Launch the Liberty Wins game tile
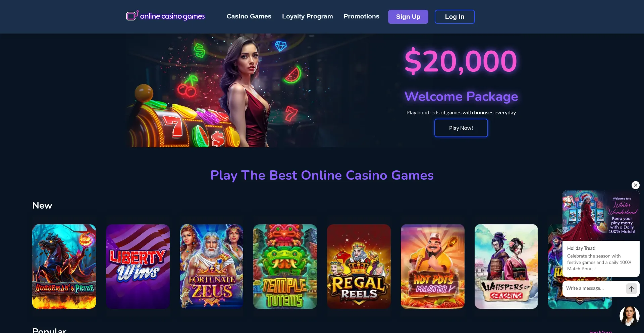644x333 pixels. 138,267
